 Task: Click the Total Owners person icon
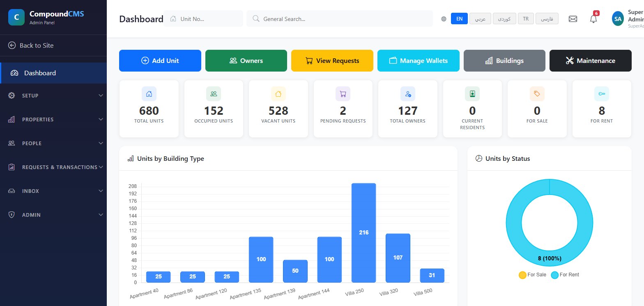pyautogui.click(x=408, y=94)
